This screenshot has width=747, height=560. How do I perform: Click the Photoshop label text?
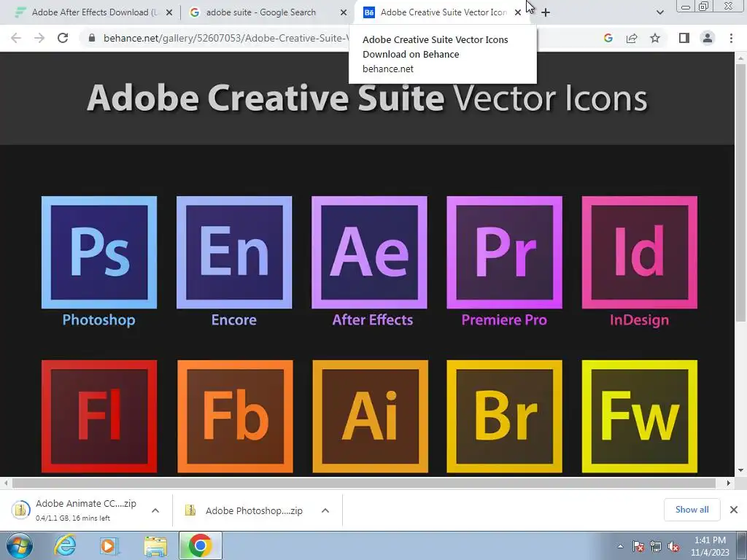[x=98, y=320]
